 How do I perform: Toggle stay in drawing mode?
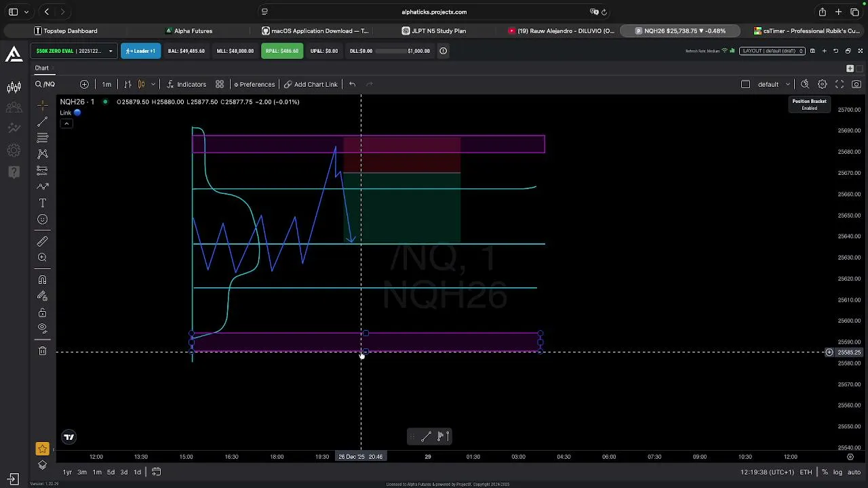pos(42,296)
